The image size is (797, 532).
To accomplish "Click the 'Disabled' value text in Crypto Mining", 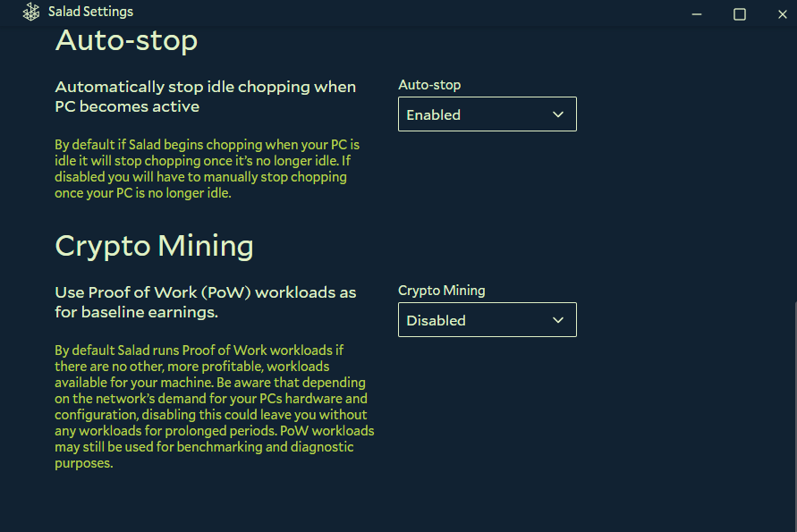I will (x=436, y=320).
